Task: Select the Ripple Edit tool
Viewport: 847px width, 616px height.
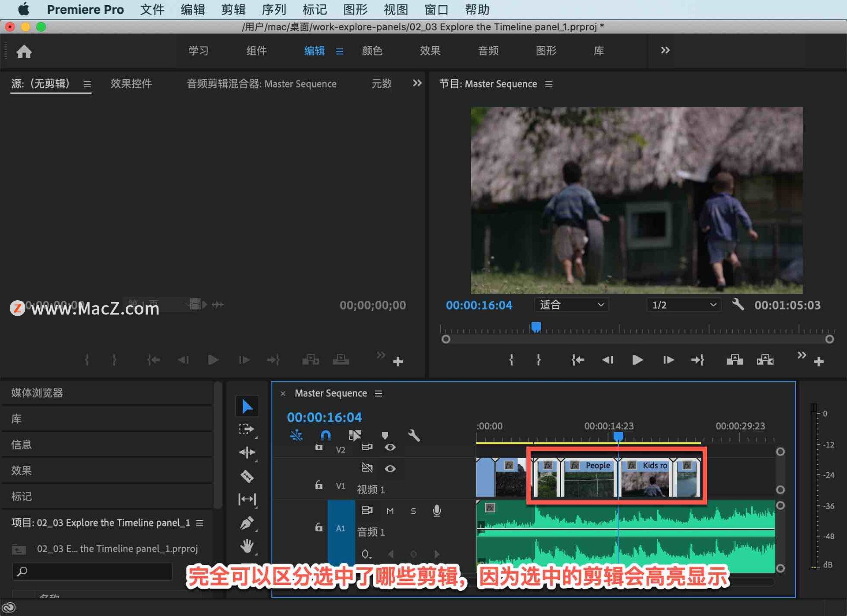Action: [x=247, y=452]
